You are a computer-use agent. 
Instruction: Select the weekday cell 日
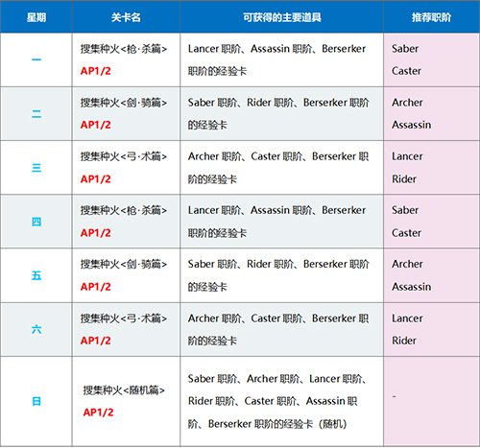pos(36,401)
